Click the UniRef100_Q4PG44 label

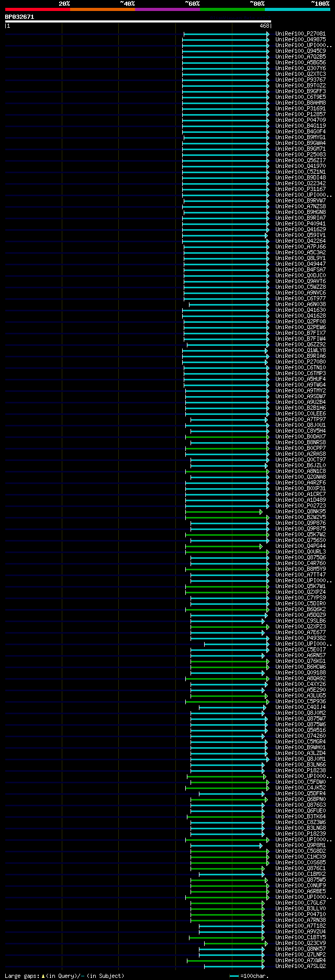pos(300,546)
